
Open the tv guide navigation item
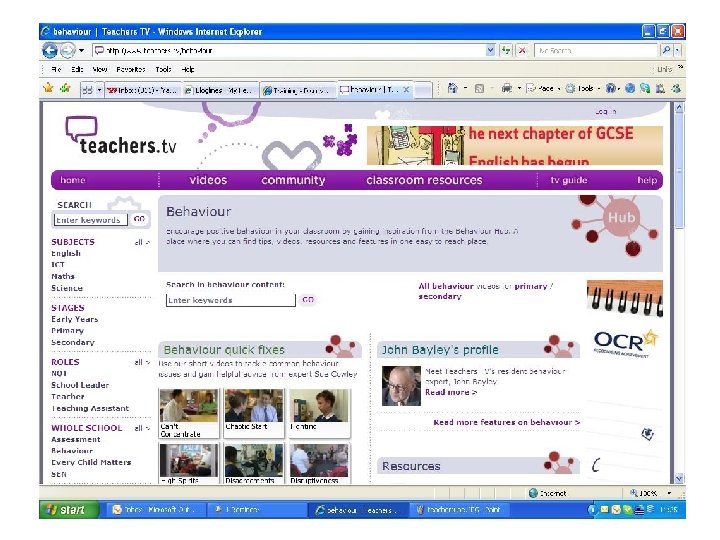point(568,180)
